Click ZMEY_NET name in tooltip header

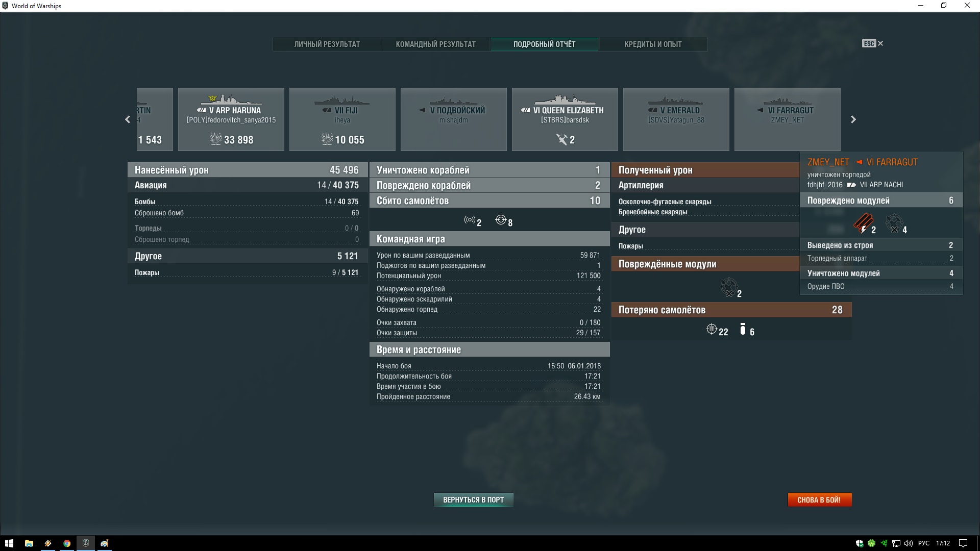point(828,162)
